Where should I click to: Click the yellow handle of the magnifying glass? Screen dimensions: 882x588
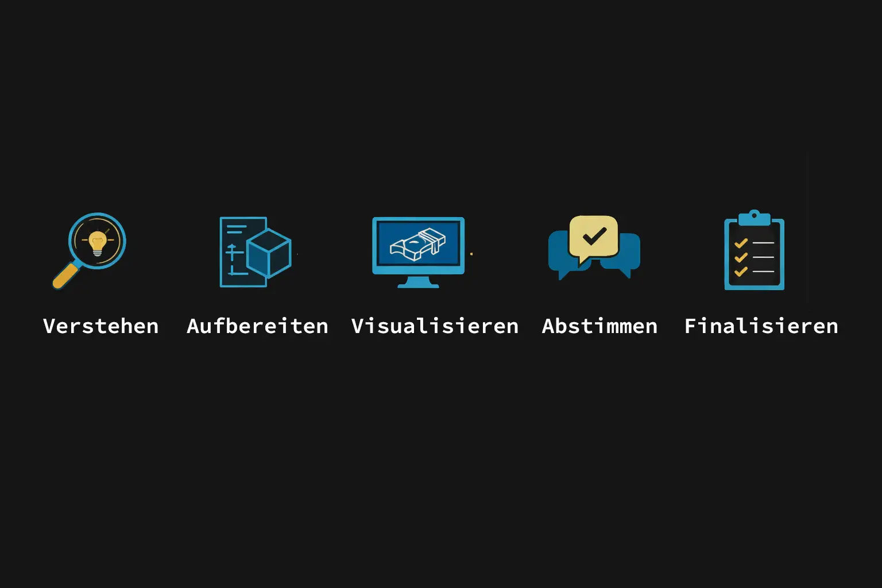tap(65, 276)
